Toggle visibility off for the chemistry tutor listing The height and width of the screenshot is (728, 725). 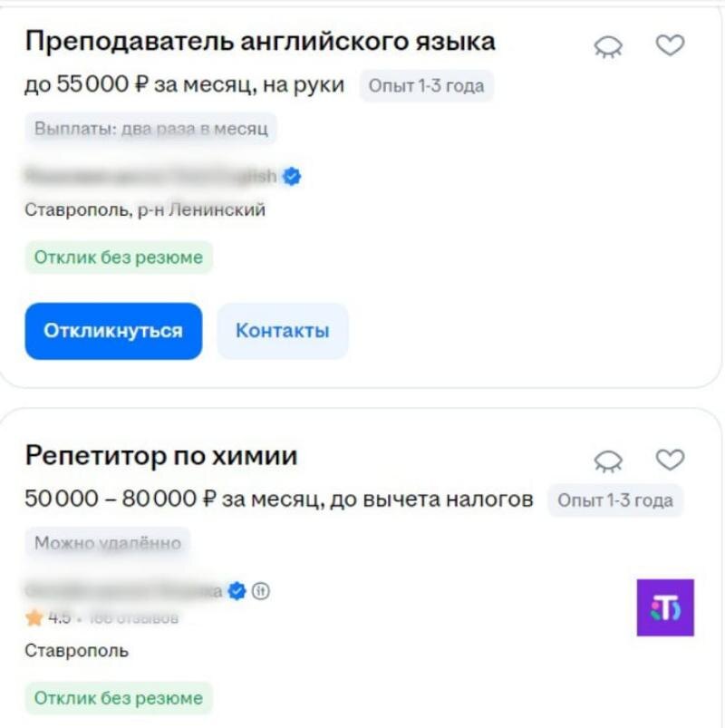pyautogui.click(x=609, y=460)
